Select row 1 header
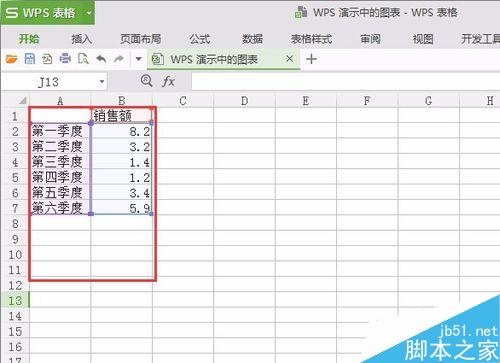The height and width of the screenshot is (363, 500). (x=15, y=116)
